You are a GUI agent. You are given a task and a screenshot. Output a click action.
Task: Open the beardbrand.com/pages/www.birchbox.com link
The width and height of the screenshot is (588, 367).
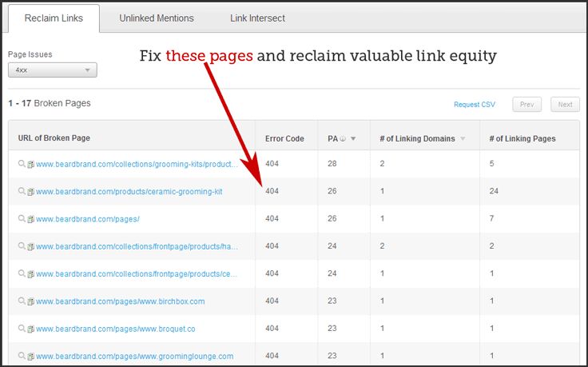pyautogui.click(x=121, y=301)
